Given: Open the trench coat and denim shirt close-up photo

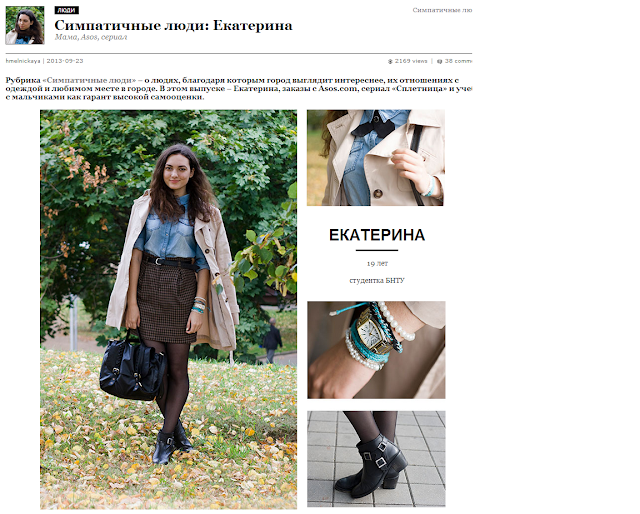Looking at the screenshot, I should pyautogui.click(x=376, y=158).
